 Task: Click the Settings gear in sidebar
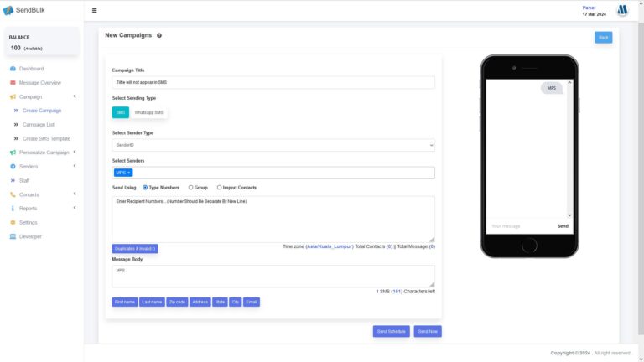pyautogui.click(x=13, y=222)
